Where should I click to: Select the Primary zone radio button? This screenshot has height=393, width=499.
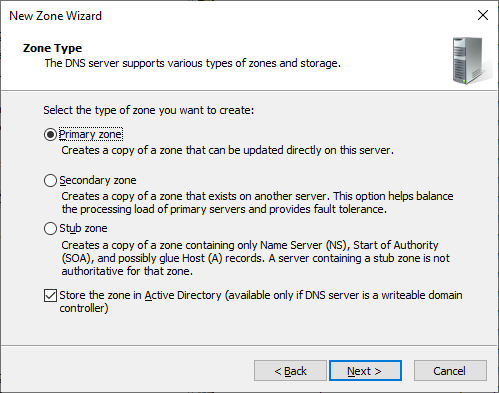[50, 135]
